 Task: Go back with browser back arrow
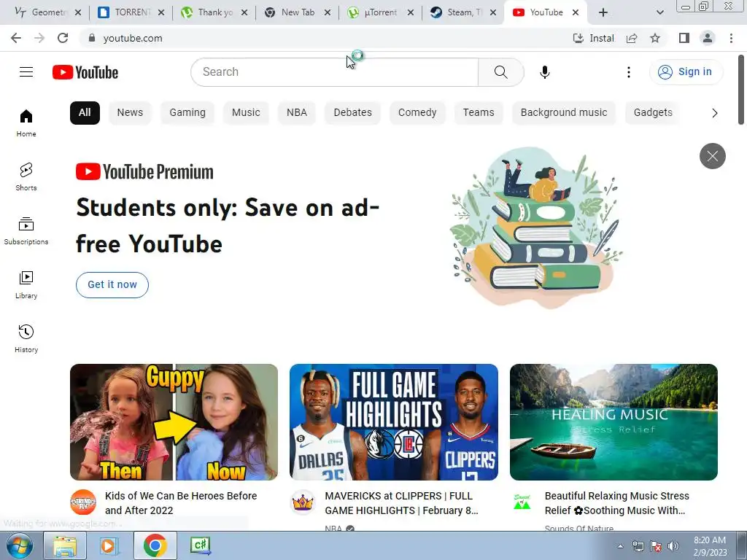point(16,38)
